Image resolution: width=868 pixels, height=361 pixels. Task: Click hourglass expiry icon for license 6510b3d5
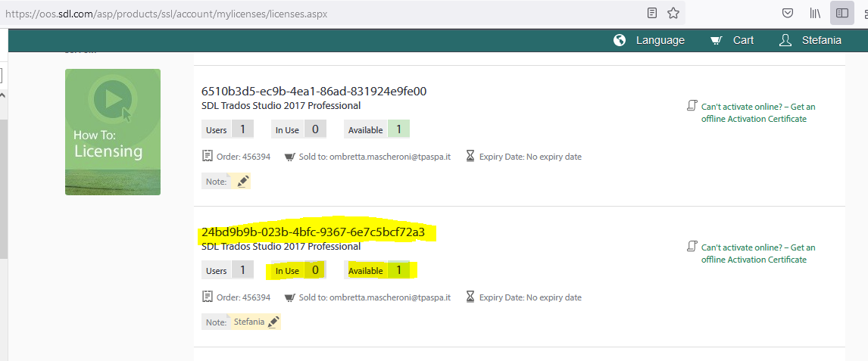(x=470, y=157)
